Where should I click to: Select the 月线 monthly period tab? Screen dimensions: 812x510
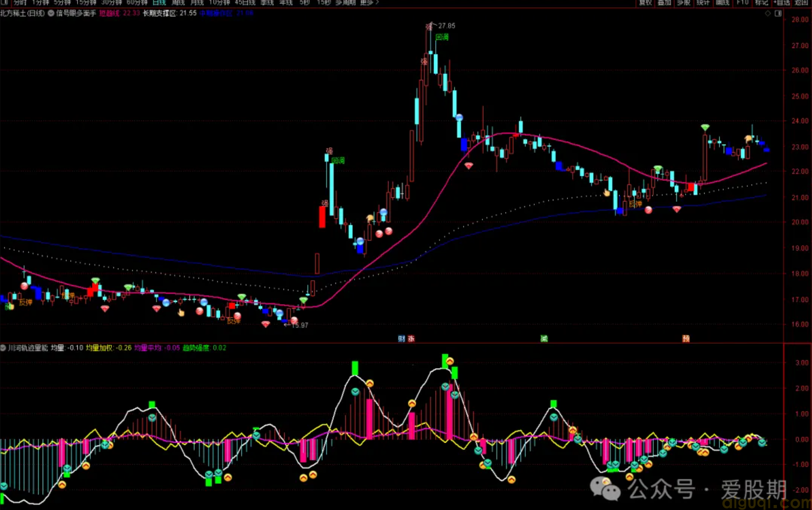point(197,2)
